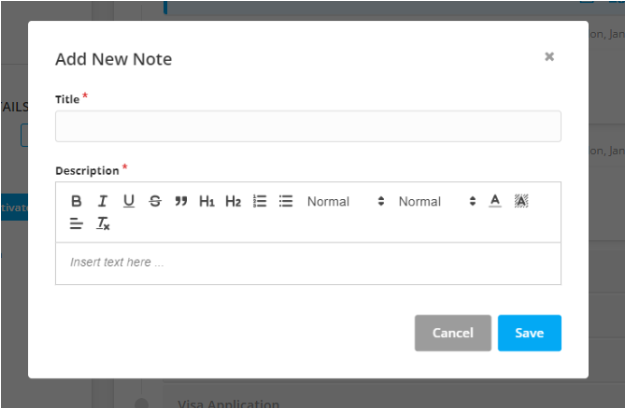Save the new note

pyautogui.click(x=529, y=333)
